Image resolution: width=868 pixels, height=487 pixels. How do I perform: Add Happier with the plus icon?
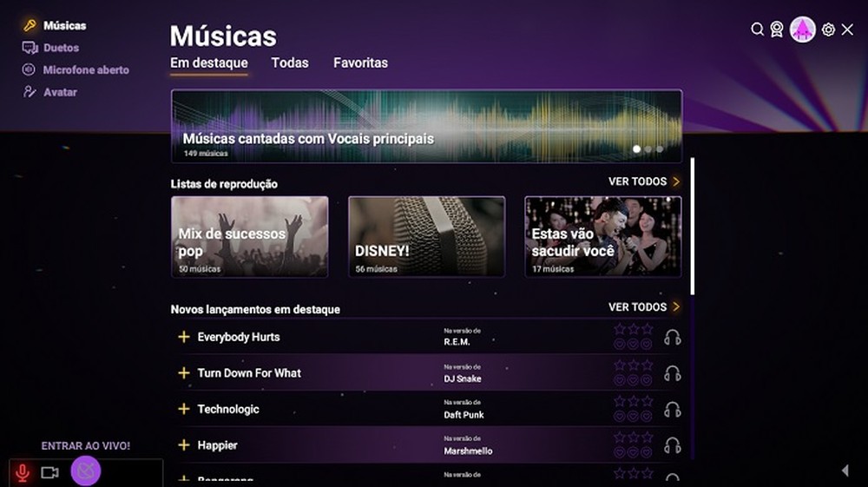(x=184, y=445)
